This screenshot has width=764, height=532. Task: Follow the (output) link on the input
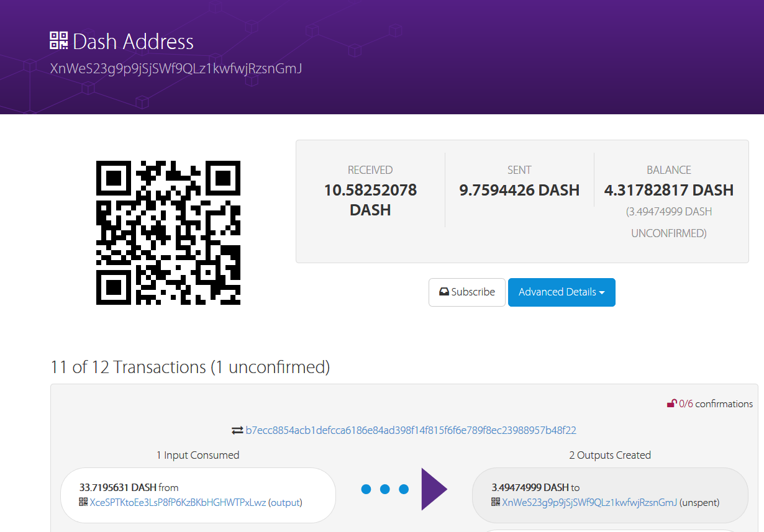(285, 502)
